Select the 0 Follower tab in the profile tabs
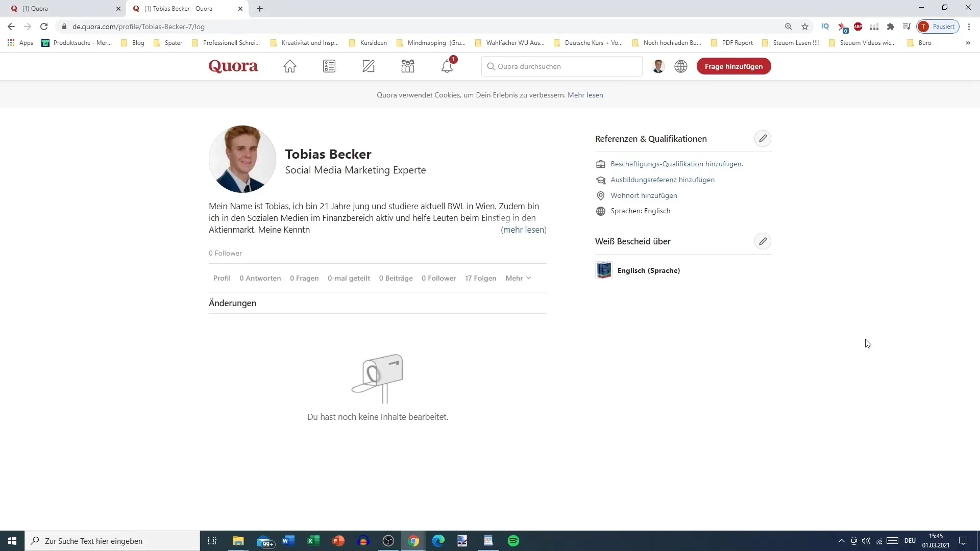980x551 pixels. (x=439, y=278)
